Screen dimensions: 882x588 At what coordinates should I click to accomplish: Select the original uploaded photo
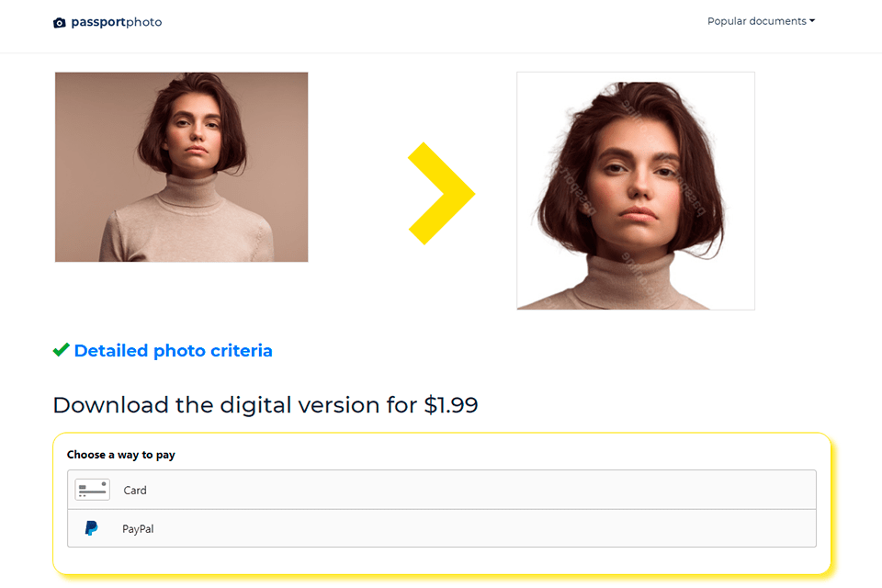coord(181,166)
